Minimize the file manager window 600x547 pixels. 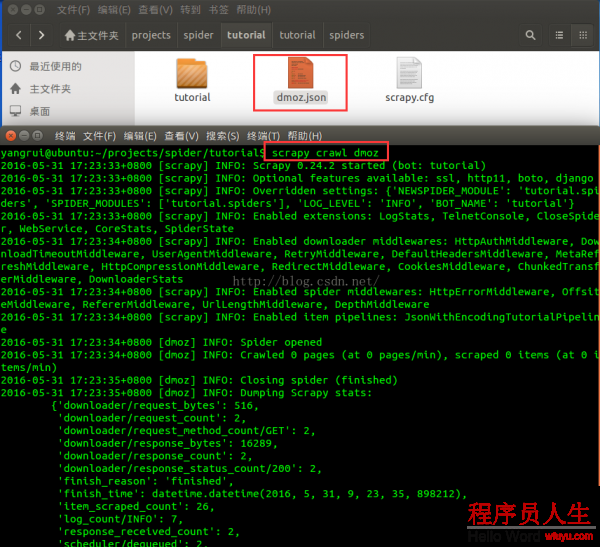(x=26, y=10)
